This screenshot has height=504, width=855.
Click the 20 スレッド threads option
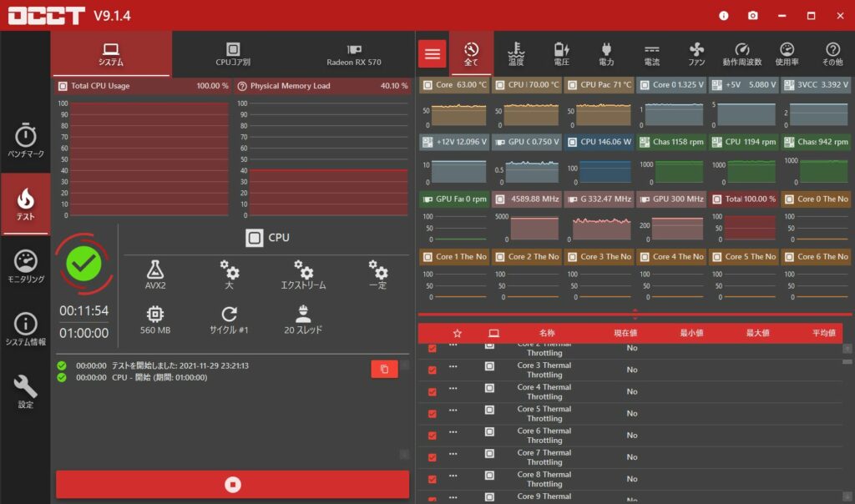(x=303, y=320)
